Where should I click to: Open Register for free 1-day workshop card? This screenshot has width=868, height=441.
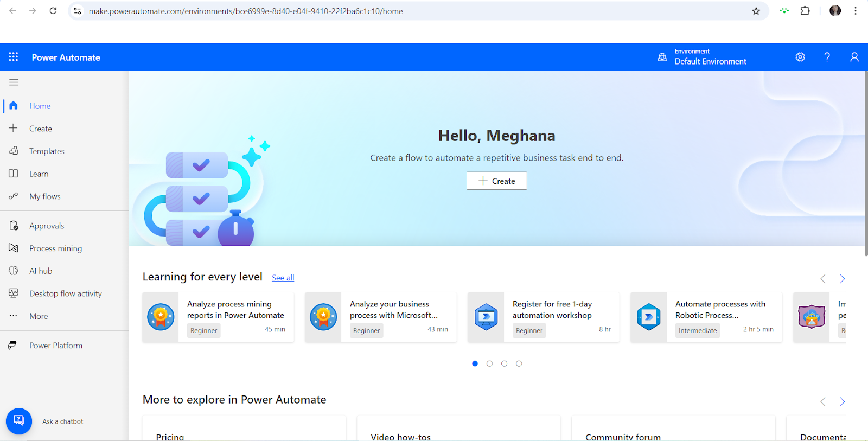click(x=544, y=317)
